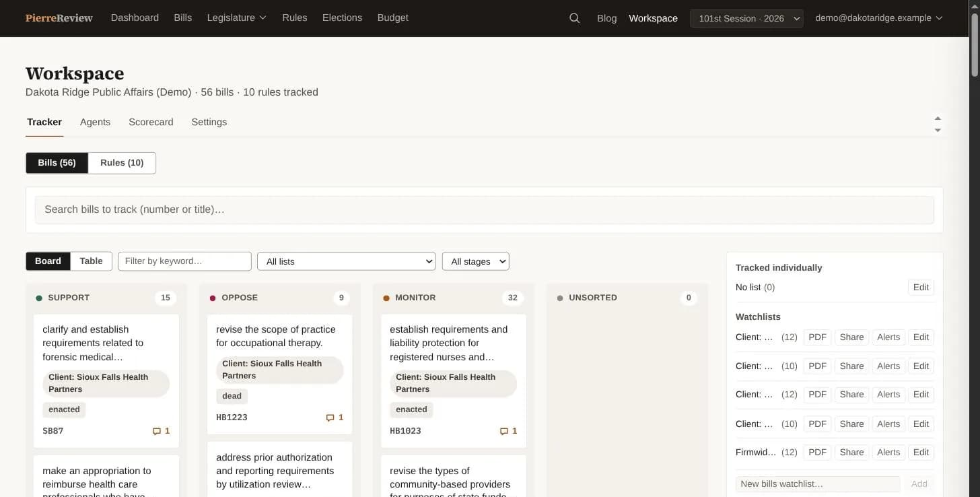Open Budget in the top navigation
This screenshot has height=497, width=980.
coord(393,18)
